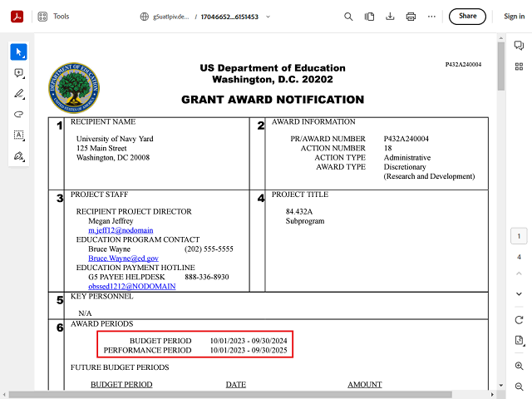Open the more options ellipsis menu
Image resolution: width=532 pixels, height=399 pixels.
pyautogui.click(x=431, y=17)
